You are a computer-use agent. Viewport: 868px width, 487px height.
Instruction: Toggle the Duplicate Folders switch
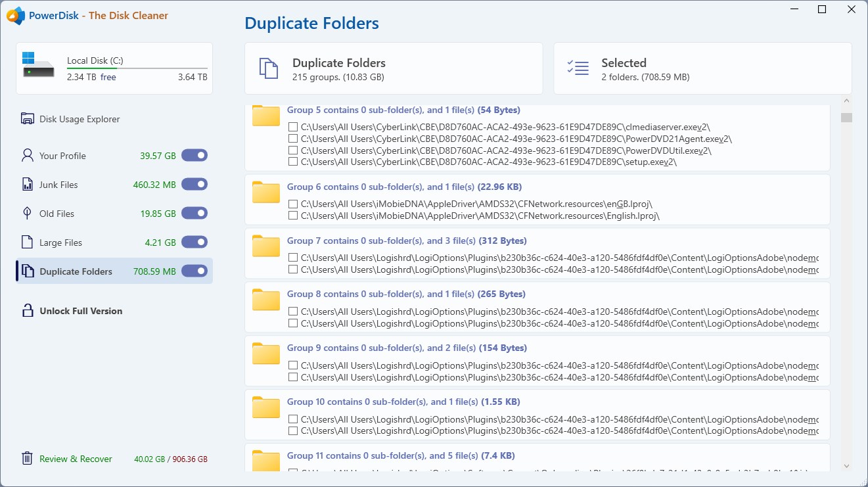pos(194,271)
